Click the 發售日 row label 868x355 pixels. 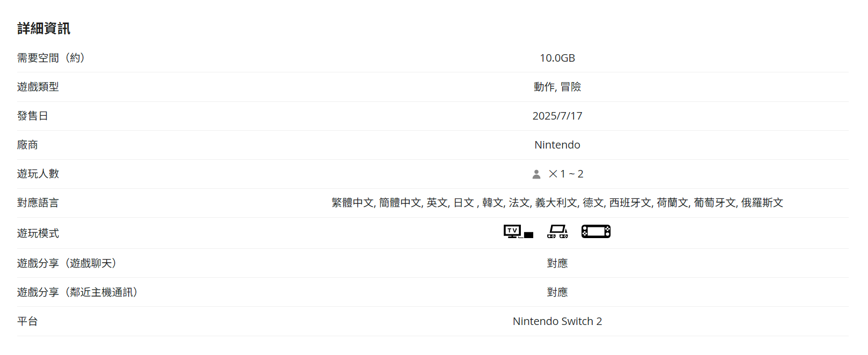(33, 116)
